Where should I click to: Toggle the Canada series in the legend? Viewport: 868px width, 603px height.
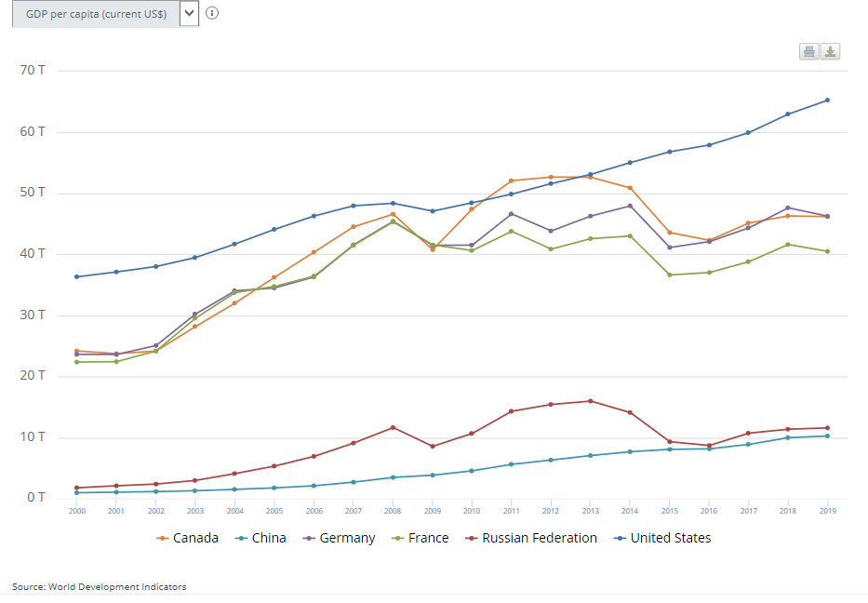click(188, 538)
